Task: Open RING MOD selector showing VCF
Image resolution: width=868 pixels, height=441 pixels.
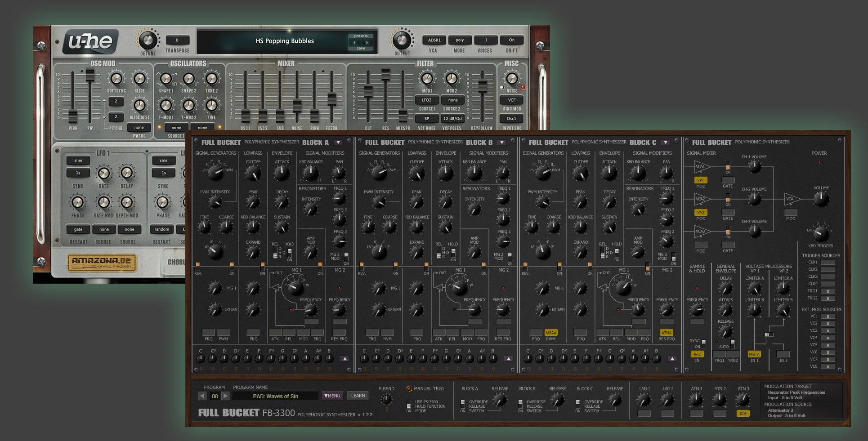Action: (x=512, y=100)
